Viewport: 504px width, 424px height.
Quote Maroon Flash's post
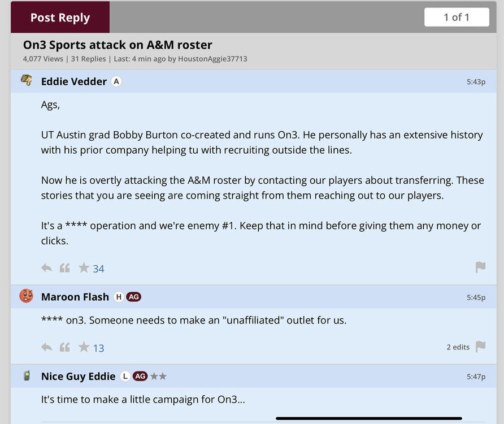65,347
